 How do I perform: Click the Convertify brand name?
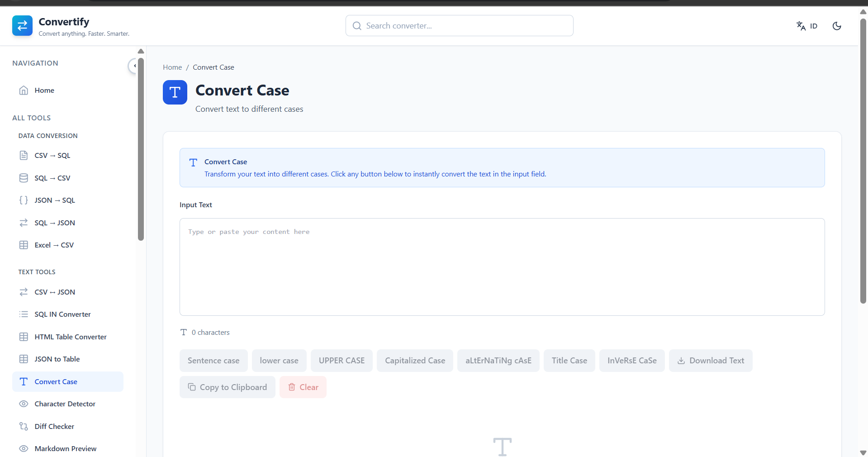tap(64, 22)
